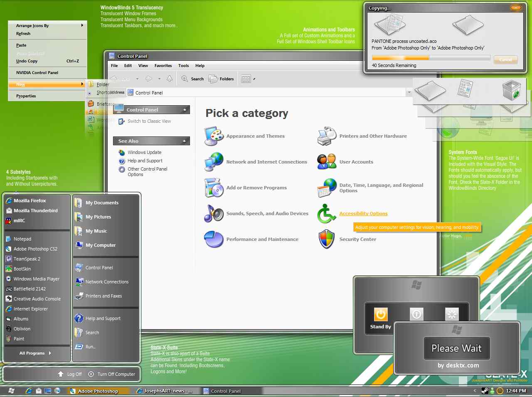Click the Accessibility Options link
The width and height of the screenshot is (532, 397).
click(363, 213)
